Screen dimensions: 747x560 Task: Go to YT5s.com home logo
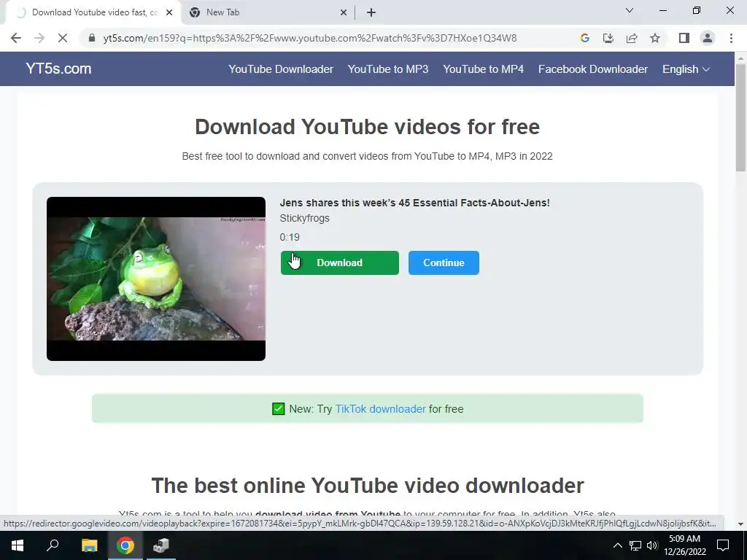click(58, 69)
